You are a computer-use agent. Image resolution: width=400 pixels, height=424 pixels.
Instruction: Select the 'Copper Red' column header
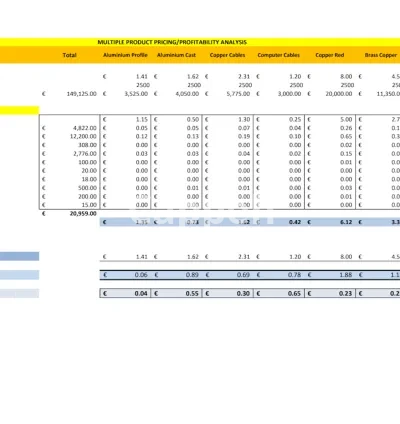click(330, 55)
